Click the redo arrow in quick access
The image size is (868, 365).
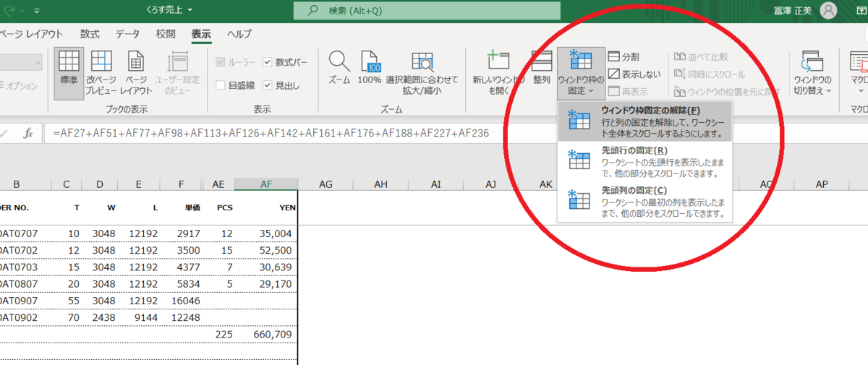coord(8,11)
